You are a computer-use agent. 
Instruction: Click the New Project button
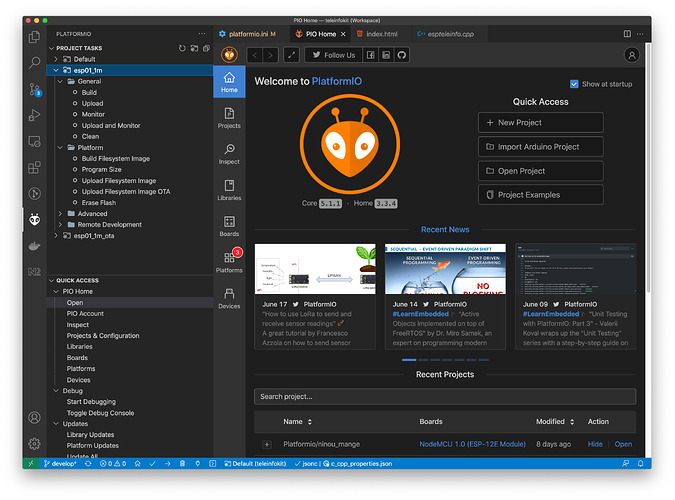coord(541,122)
